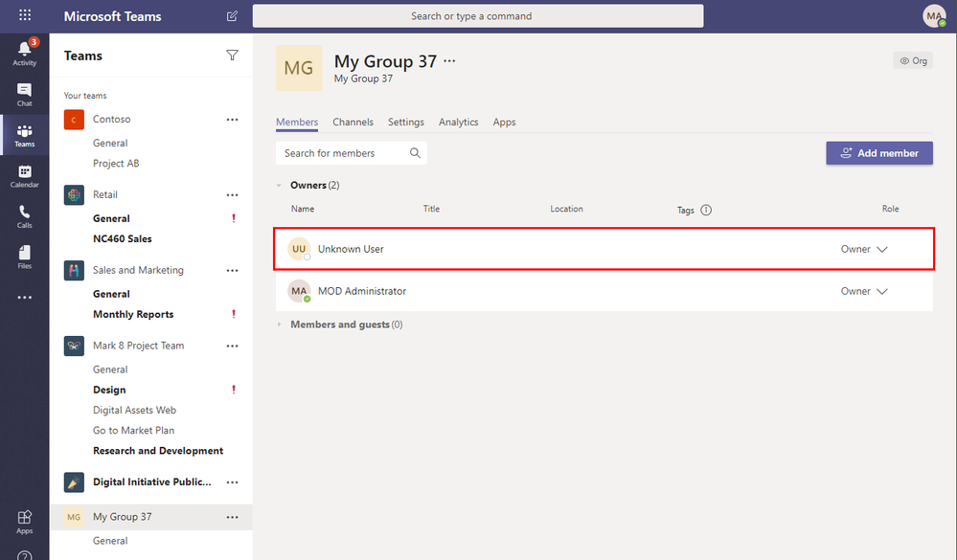Image resolution: width=957 pixels, height=560 pixels.
Task: Open Research and Development channel
Action: click(158, 451)
